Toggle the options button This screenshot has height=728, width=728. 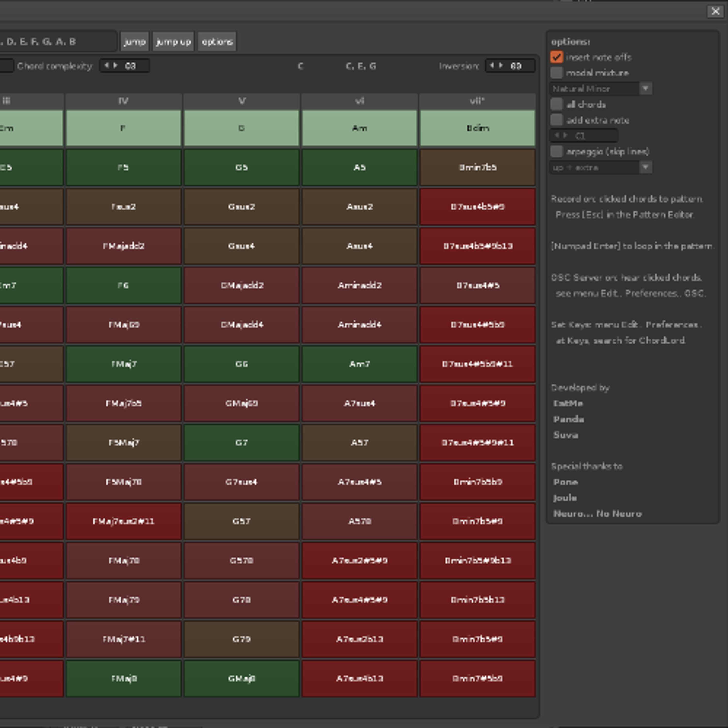(x=217, y=41)
